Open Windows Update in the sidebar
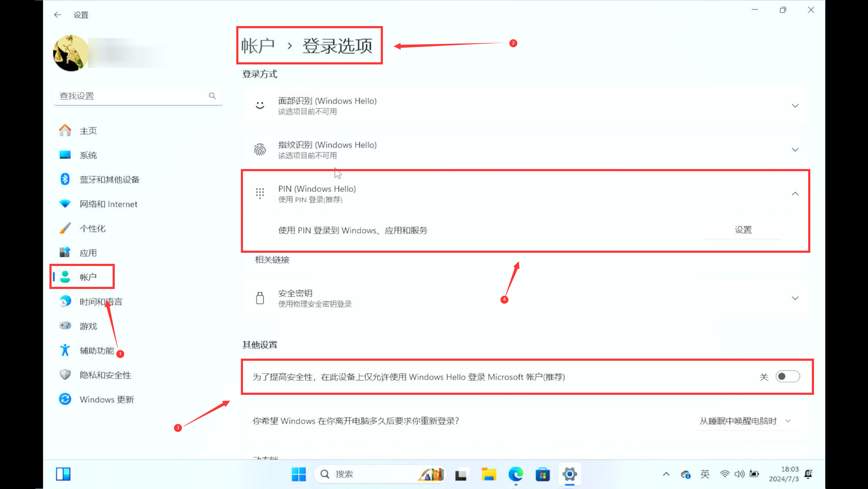This screenshot has height=489, width=868. tap(106, 399)
